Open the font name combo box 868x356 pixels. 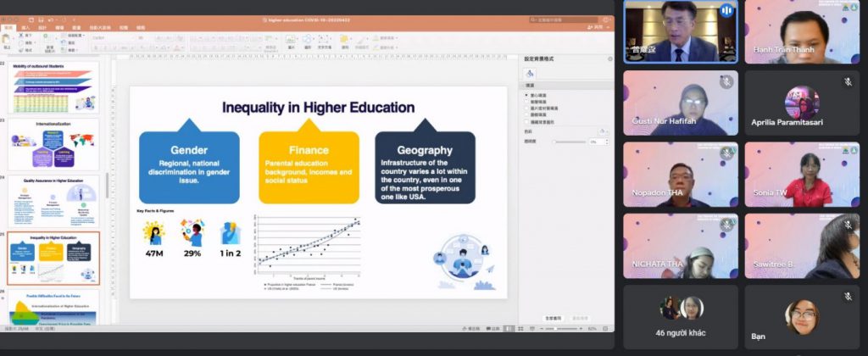(x=113, y=37)
